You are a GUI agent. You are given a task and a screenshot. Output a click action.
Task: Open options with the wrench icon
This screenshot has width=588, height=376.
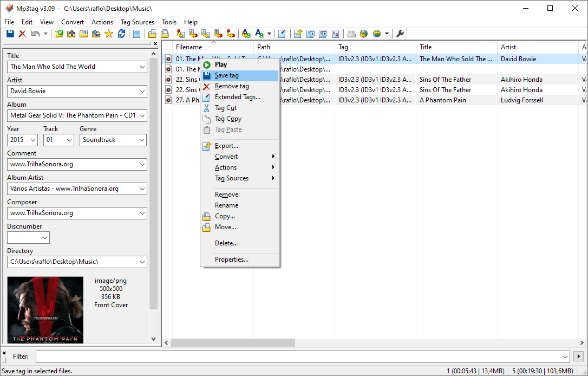click(400, 34)
